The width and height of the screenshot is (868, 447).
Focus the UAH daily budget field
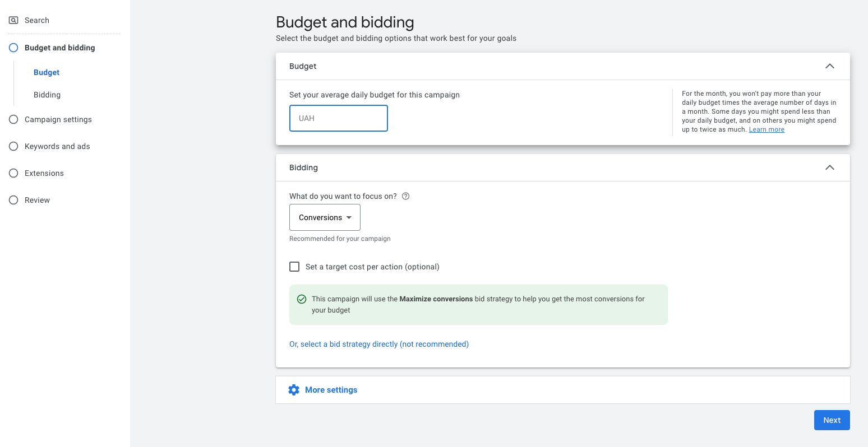pos(339,118)
